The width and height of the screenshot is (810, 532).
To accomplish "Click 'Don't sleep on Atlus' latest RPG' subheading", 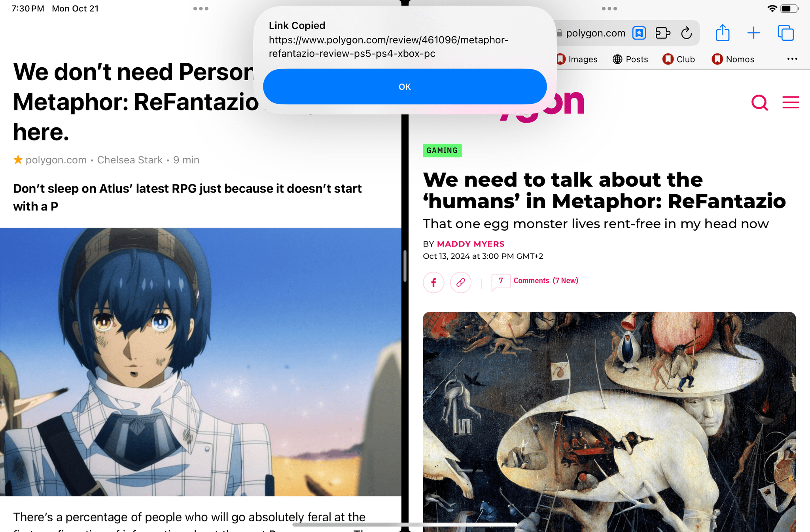I will click(x=187, y=197).
